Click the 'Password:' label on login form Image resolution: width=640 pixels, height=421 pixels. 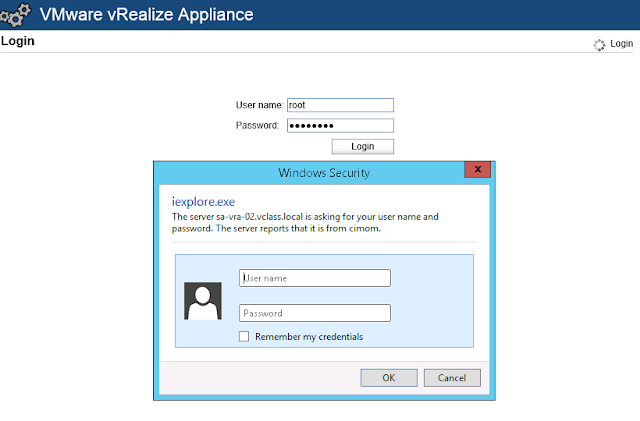(x=258, y=125)
